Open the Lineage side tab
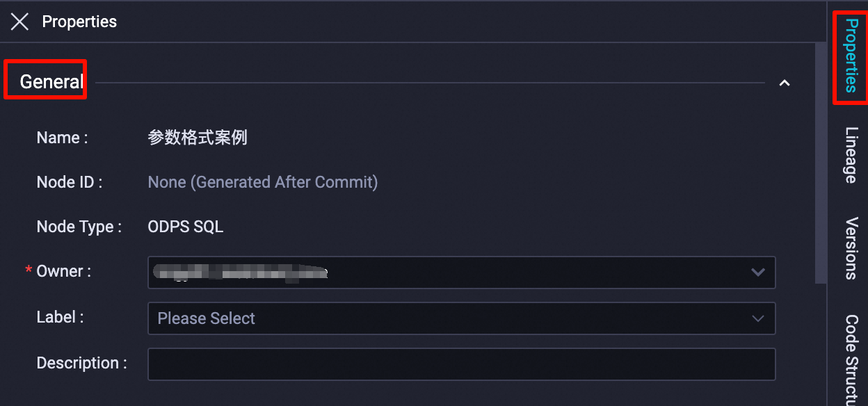The image size is (868, 406). point(851,154)
